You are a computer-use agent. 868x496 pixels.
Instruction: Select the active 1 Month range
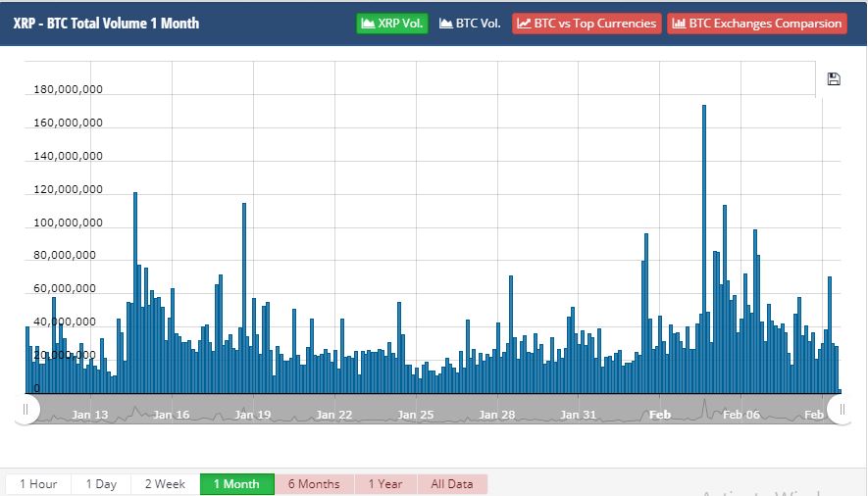tap(236, 484)
